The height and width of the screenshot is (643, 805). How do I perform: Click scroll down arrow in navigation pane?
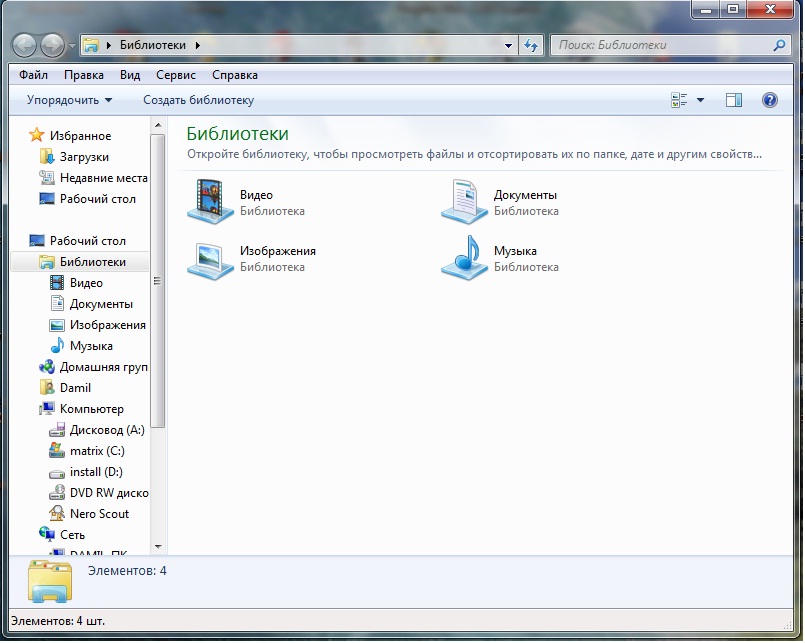click(x=158, y=546)
